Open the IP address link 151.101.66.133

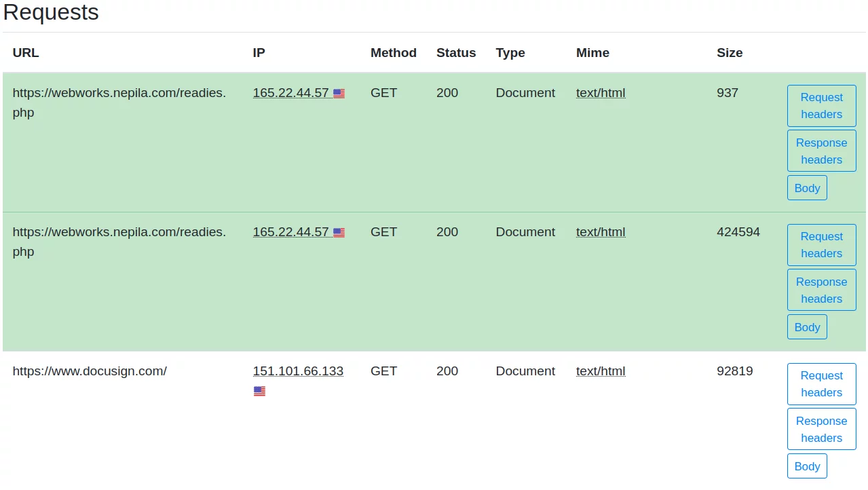coord(297,371)
